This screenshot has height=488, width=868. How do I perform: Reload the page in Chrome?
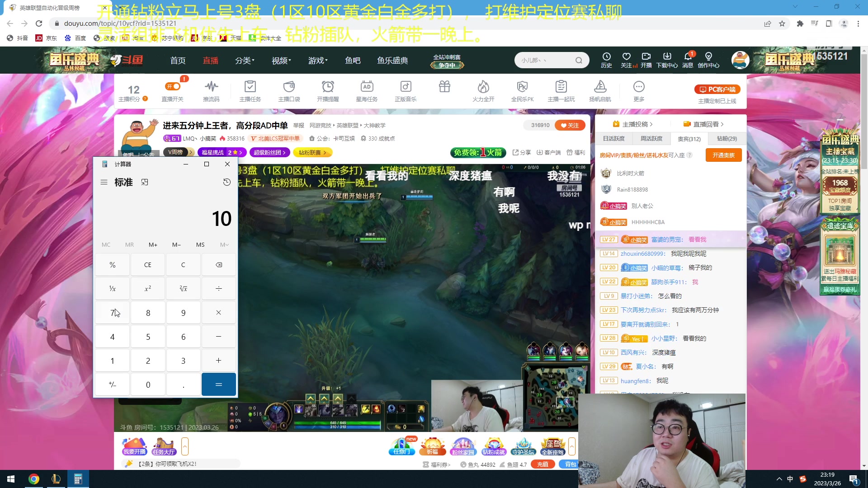click(39, 23)
